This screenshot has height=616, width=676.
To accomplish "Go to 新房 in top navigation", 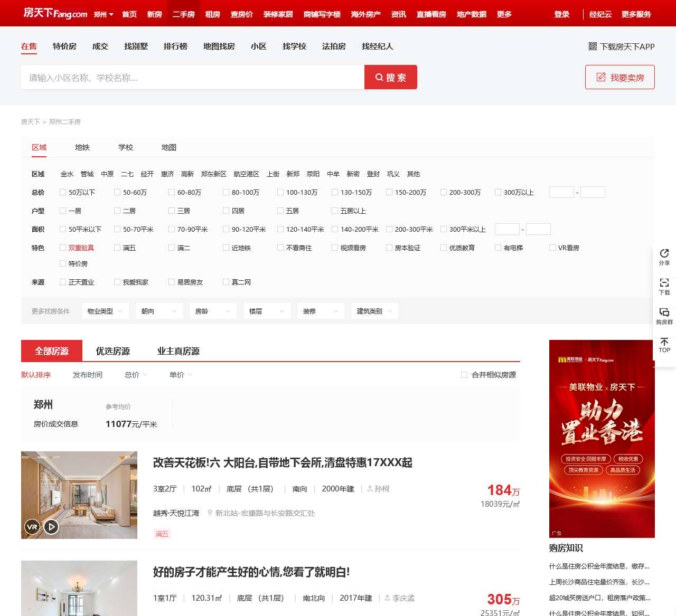I will pyautogui.click(x=155, y=14).
